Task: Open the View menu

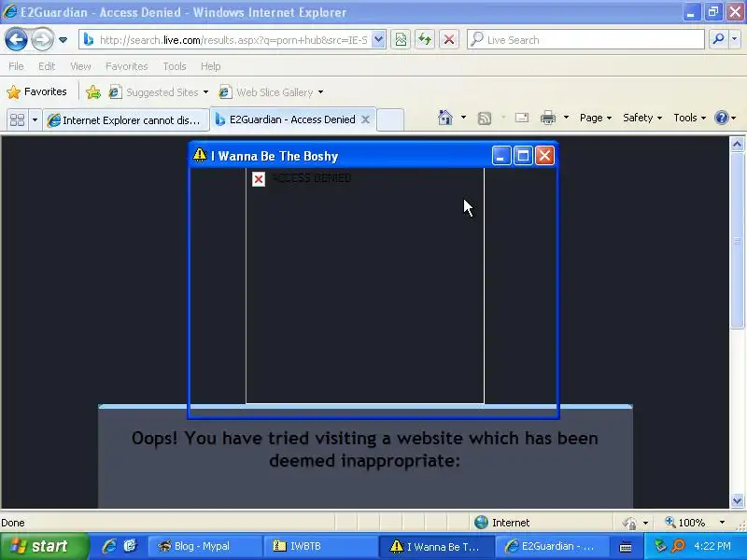Action: [80, 66]
